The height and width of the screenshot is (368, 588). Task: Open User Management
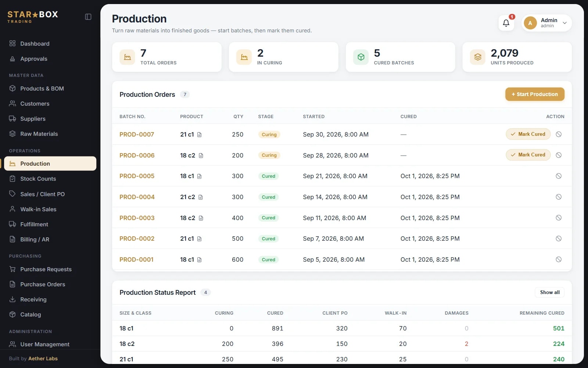pos(50,344)
